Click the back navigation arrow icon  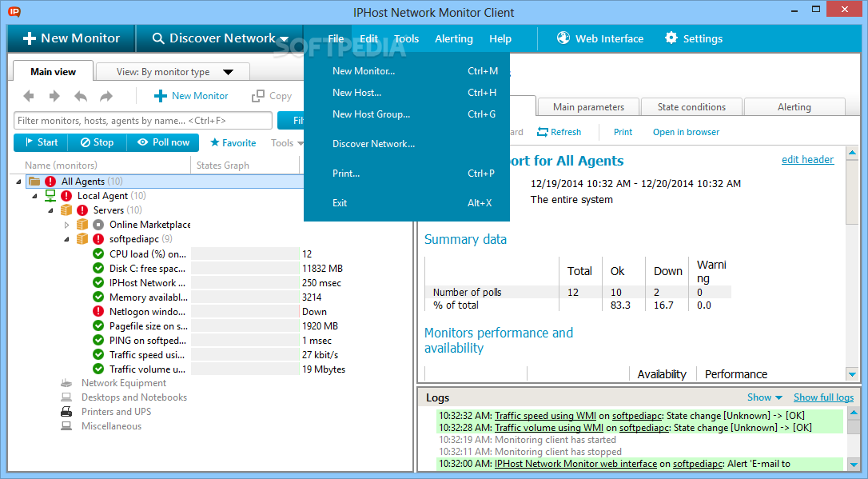coord(29,96)
